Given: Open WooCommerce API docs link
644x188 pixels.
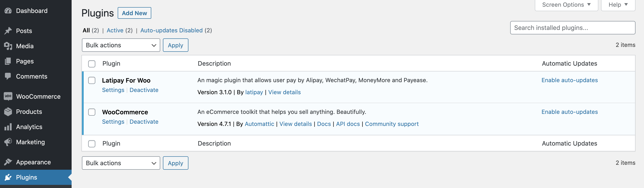Looking at the screenshot, I should pos(348,124).
